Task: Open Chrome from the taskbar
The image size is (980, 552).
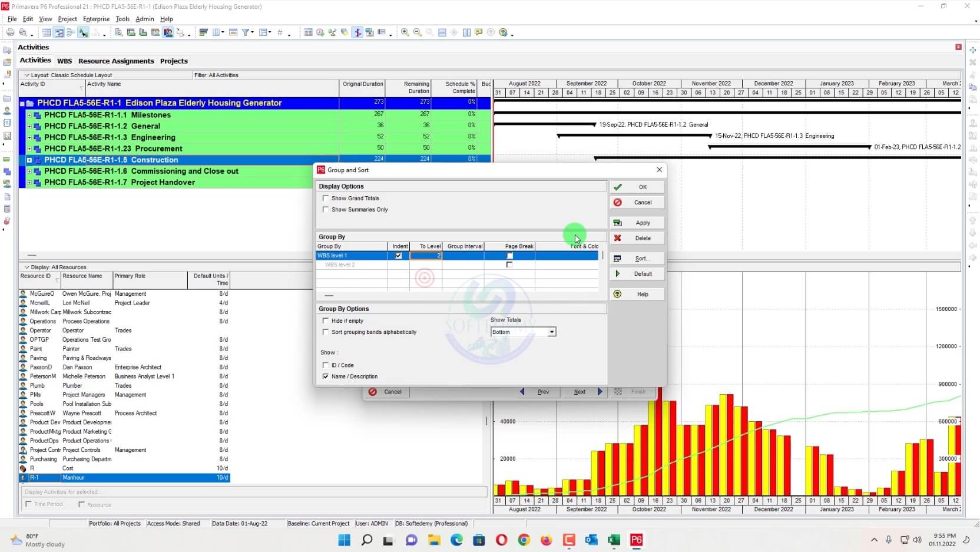Action: click(524, 540)
